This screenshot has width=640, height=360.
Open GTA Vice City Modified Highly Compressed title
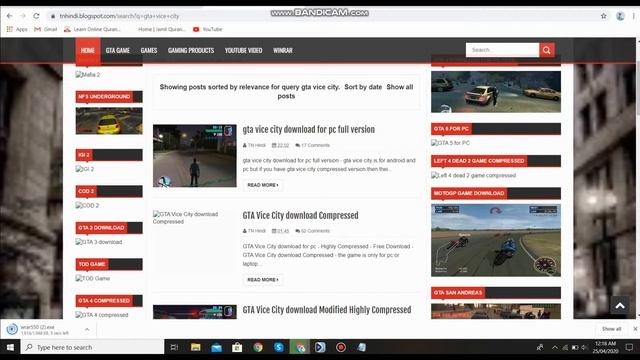[327, 310]
